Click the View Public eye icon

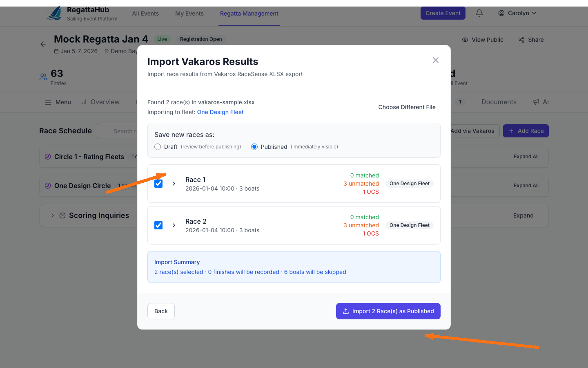[465, 40]
